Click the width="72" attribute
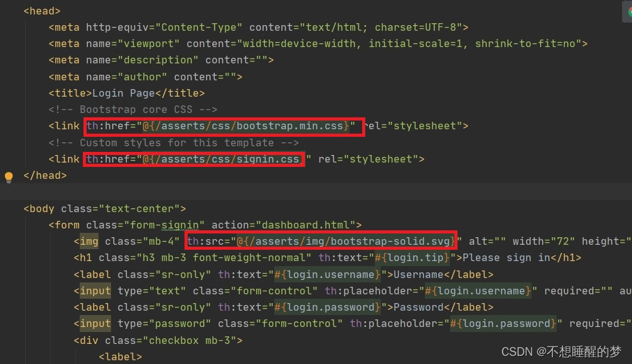632x364 pixels. pyautogui.click(x=544, y=242)
